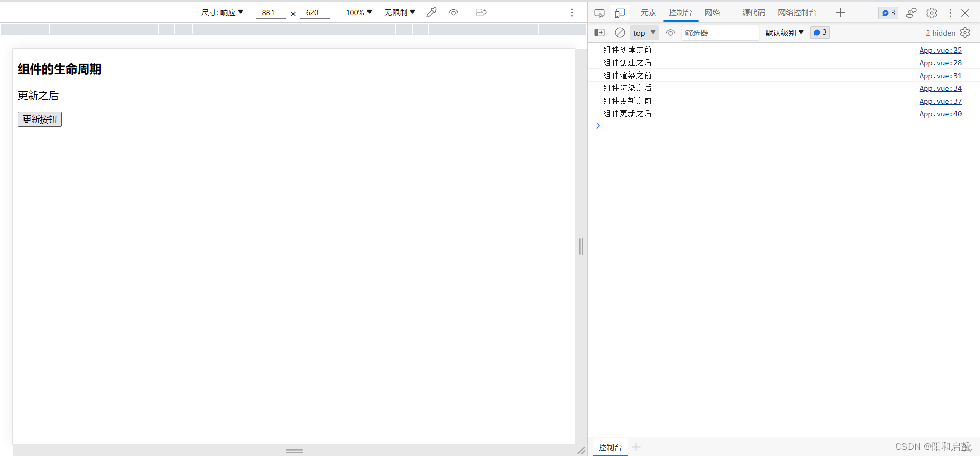This screenshot has width=980, height=456.
Task: Click the device posture icon in device toolbar
Action: pos(481,12)
